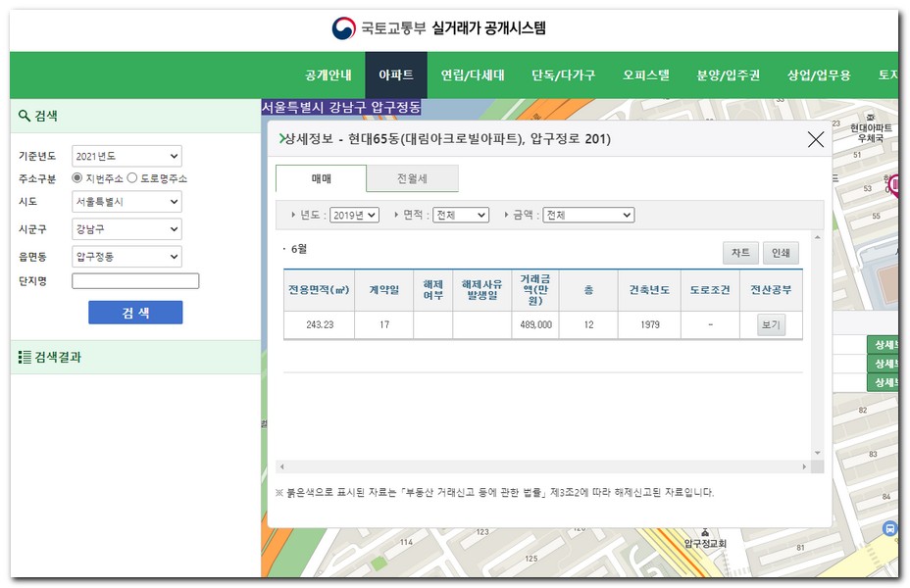Select the 지번주소 radio button

77,178
